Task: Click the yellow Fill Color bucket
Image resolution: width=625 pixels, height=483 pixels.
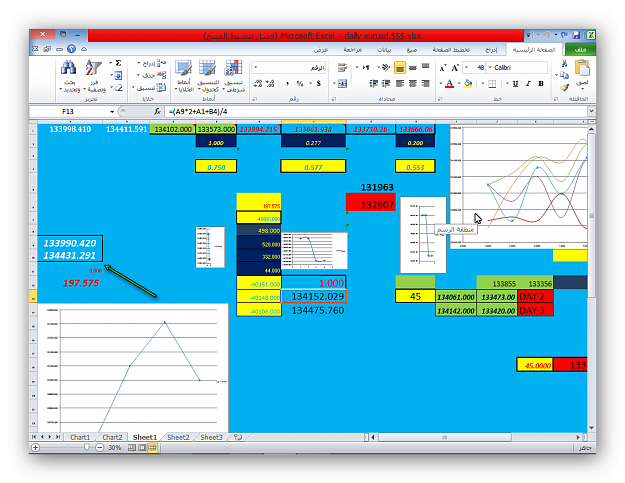Action: tap(468, 84)
